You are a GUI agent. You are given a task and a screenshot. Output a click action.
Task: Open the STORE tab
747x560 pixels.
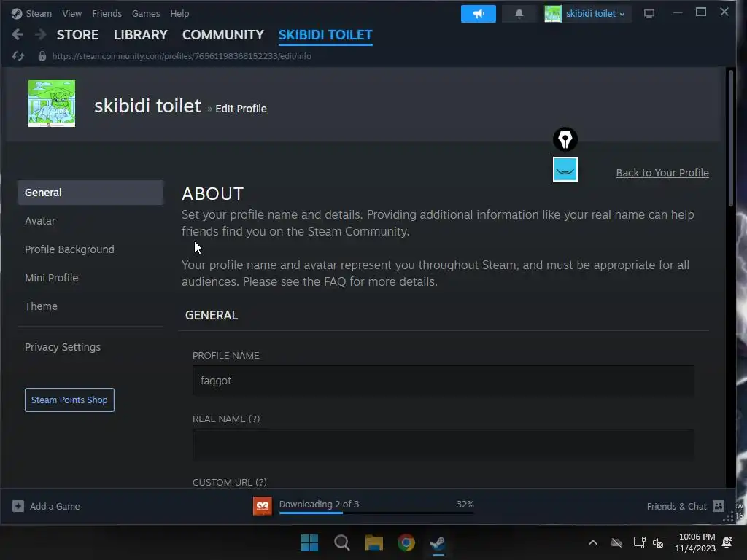point(77,35)
